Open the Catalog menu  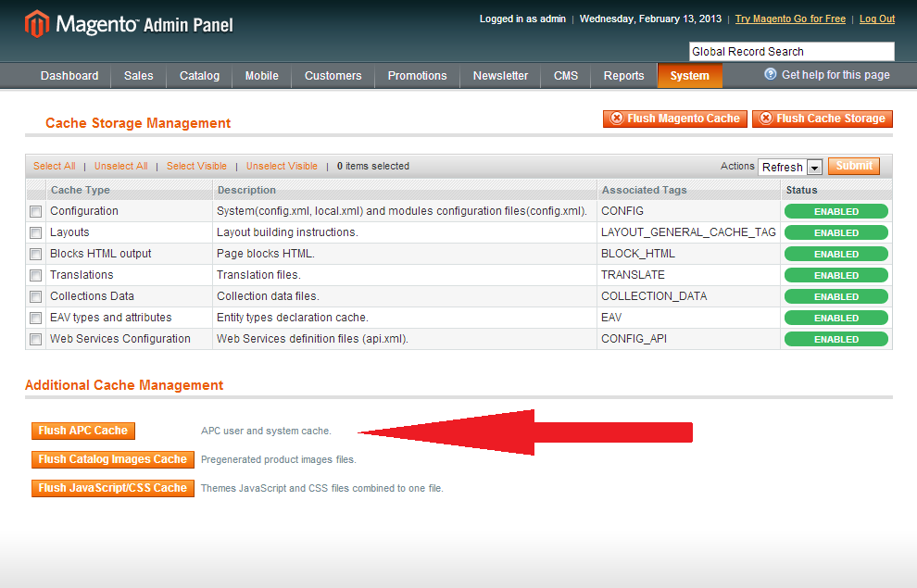pyautogui.click(x=199, y=76)
